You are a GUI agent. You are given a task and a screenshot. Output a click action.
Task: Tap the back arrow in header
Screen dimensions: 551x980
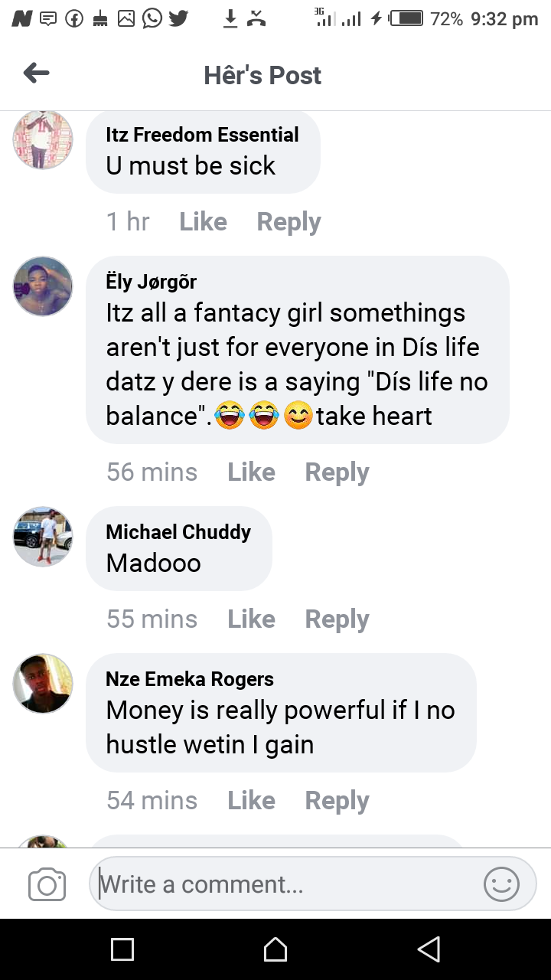coord(36,73)
